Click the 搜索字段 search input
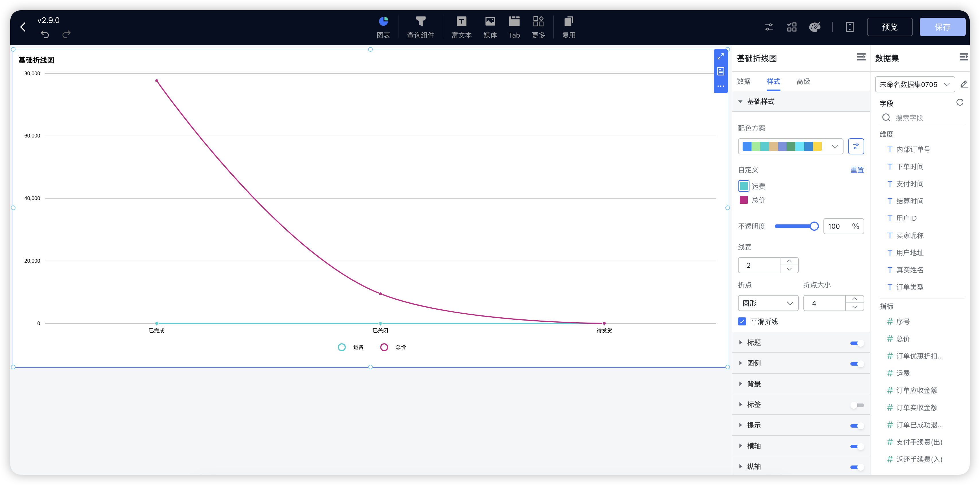 click(922, 118)
